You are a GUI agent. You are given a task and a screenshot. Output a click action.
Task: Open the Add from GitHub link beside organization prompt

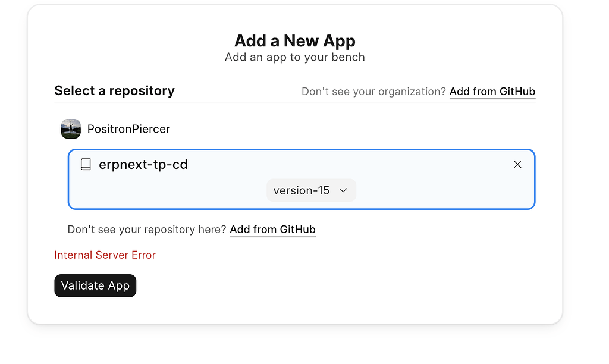[492, 92]
